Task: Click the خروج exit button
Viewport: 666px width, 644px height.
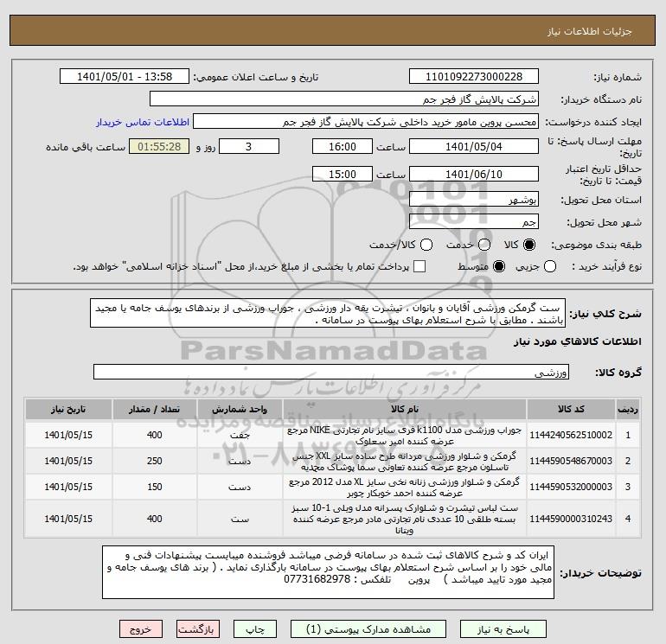Action: coord(141,629)
